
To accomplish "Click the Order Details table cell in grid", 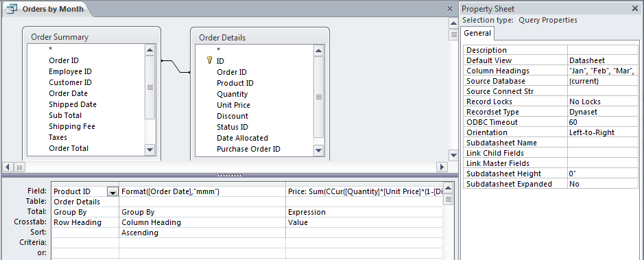I will point(85,202).
